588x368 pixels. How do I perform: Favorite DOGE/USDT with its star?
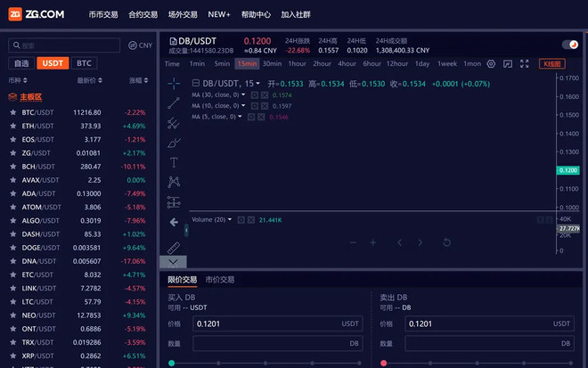tap(13, 248)
